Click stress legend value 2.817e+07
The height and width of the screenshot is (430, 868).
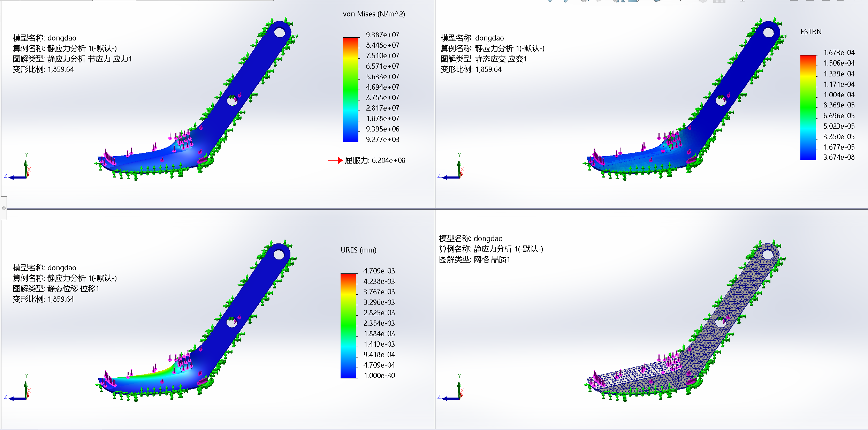click(382, 108)
